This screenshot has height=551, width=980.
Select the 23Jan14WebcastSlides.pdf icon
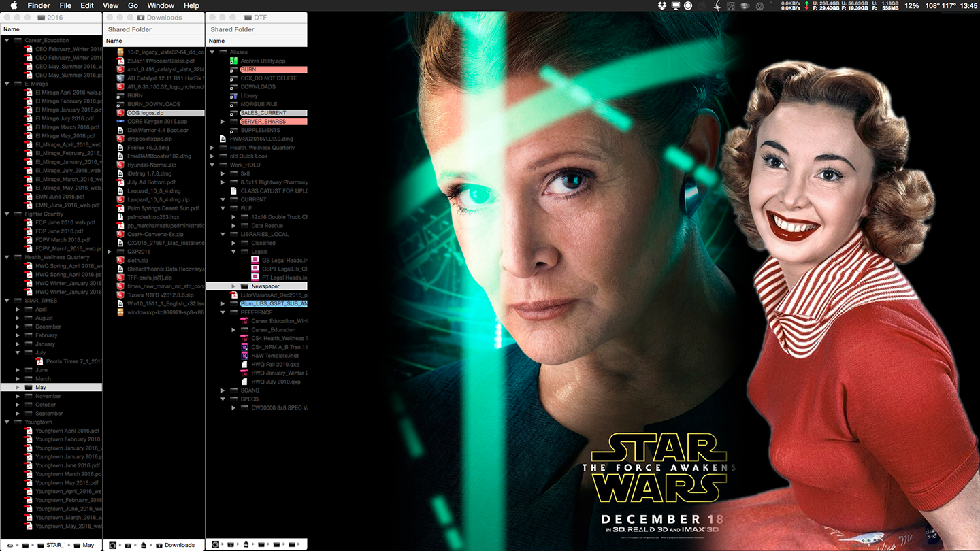[x=120, y=61]
